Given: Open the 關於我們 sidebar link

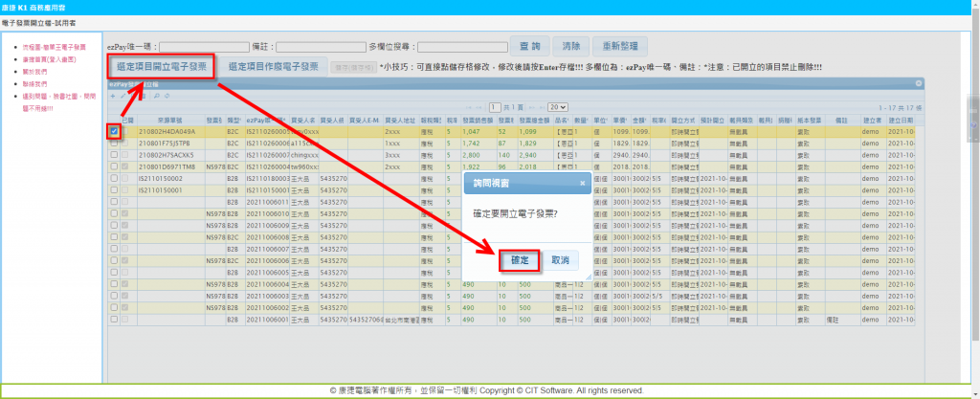Looking at the screenshot, I should click(x=33, y=72).
